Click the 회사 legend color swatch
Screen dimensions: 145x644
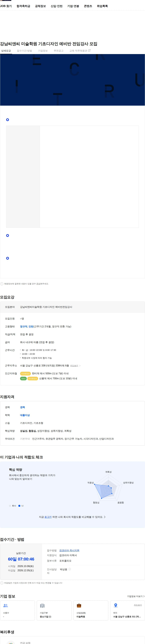(x=10, y=506)
